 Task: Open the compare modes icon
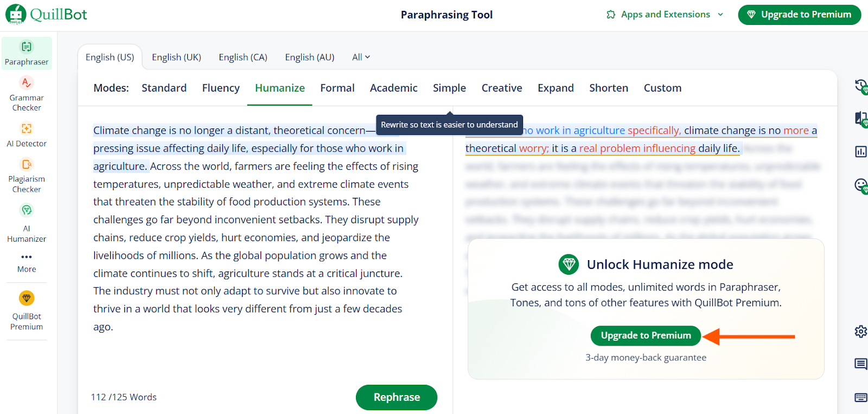pos(861,119)
